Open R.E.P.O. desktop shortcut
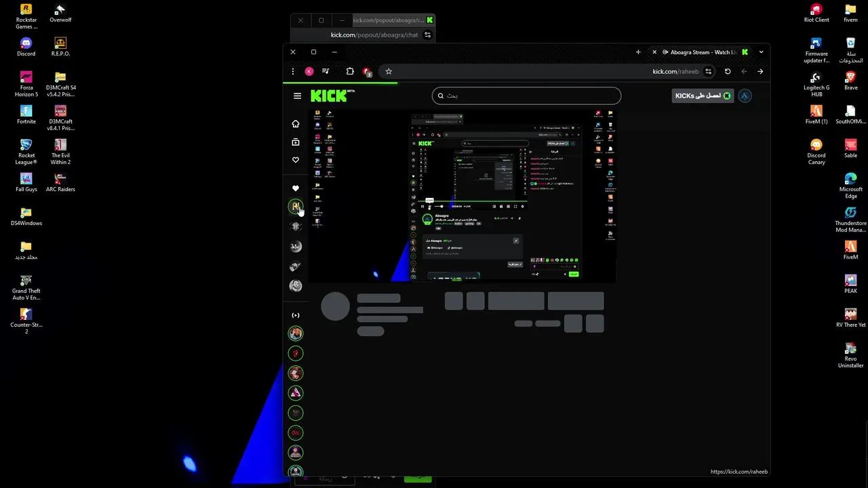 click(60, 47)
